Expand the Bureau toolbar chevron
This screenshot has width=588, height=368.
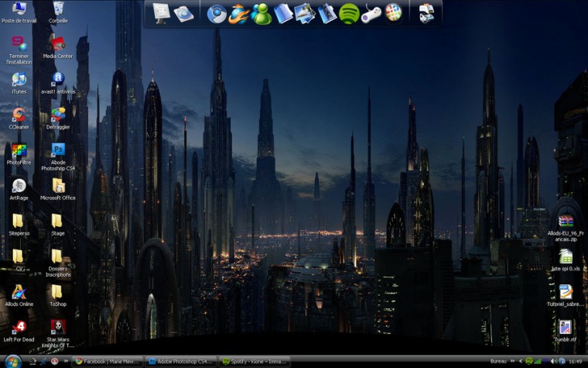coord(512,361)
